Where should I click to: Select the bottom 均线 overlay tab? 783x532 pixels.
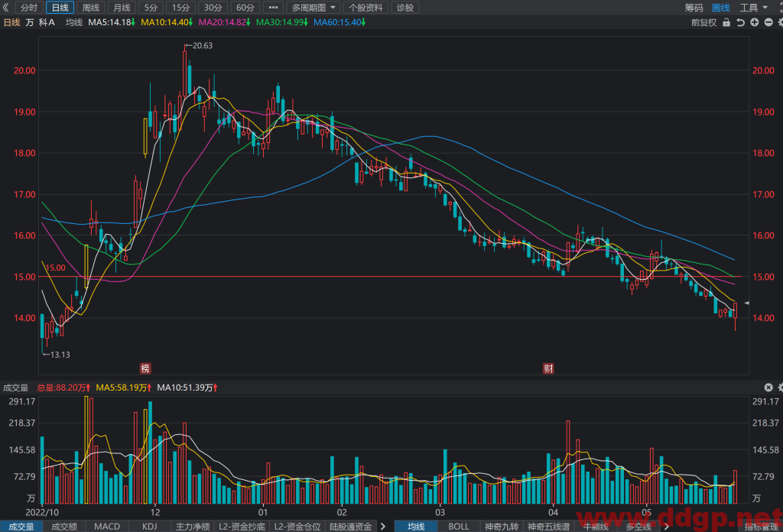[416, 527]
